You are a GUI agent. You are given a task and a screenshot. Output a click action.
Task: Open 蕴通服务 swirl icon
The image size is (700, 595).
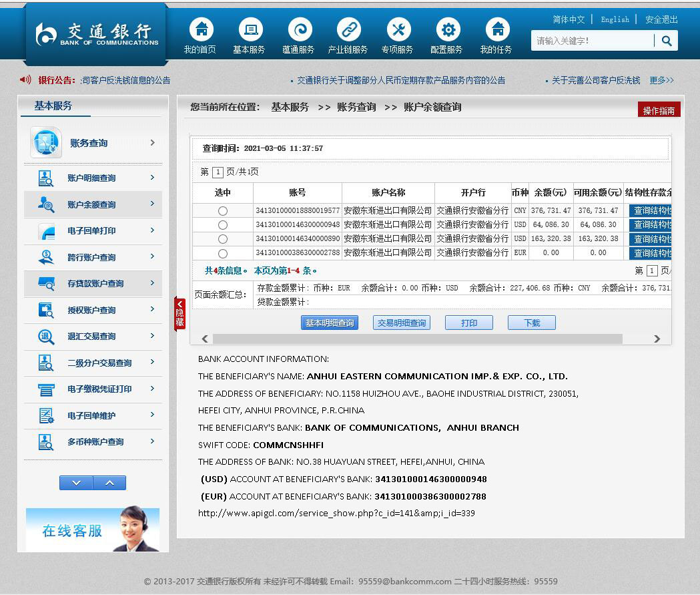click(x=300, y=29)
